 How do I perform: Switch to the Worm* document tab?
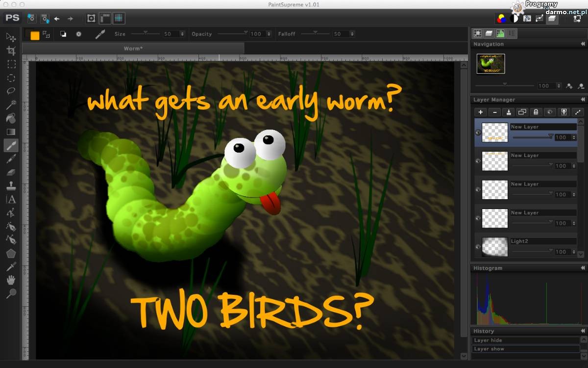click(x=133, y=49)
